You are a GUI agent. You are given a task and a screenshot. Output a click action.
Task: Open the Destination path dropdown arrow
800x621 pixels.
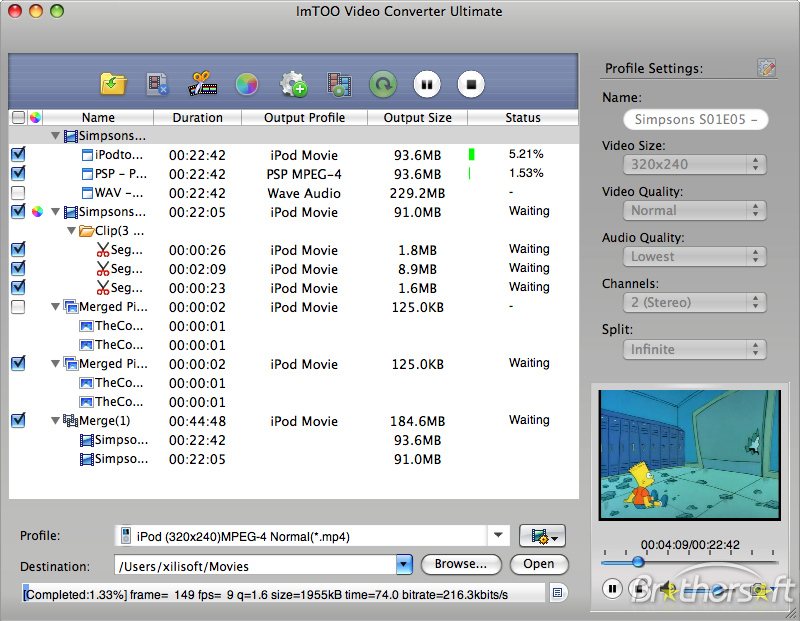pyautogui.click(x=404, y=564)
